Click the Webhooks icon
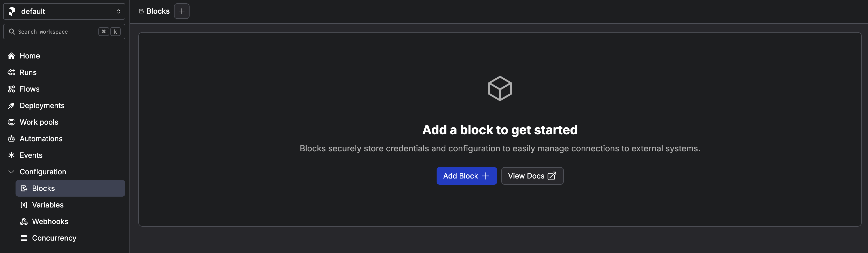The image size is (868, 253). [24, 221]
